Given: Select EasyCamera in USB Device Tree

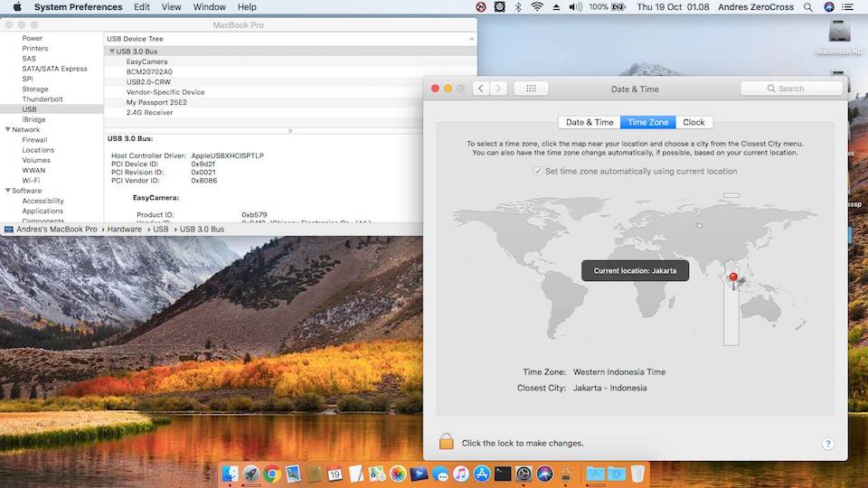Looking at the screenshot, I should pyautogui.click(x=146, y=62).
